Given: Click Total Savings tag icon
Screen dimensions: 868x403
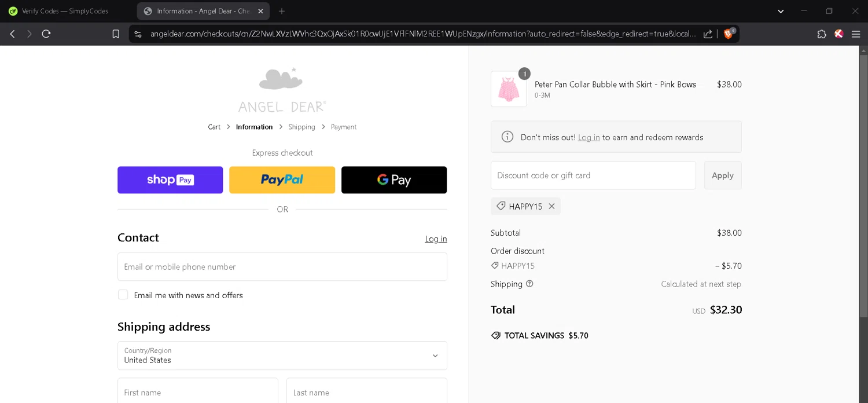Looking at the screenshot, I should click(496, 335).
